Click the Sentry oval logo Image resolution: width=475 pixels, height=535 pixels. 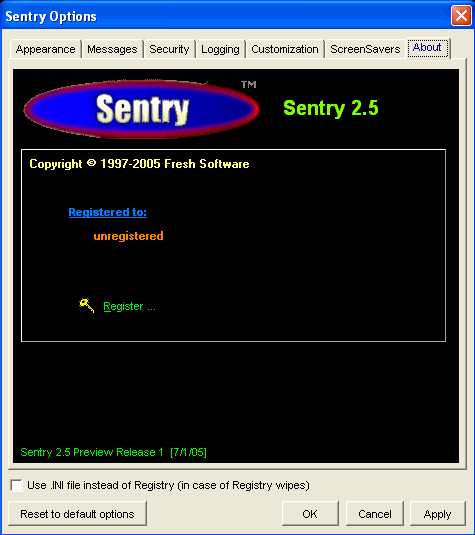tap(142, 110)
